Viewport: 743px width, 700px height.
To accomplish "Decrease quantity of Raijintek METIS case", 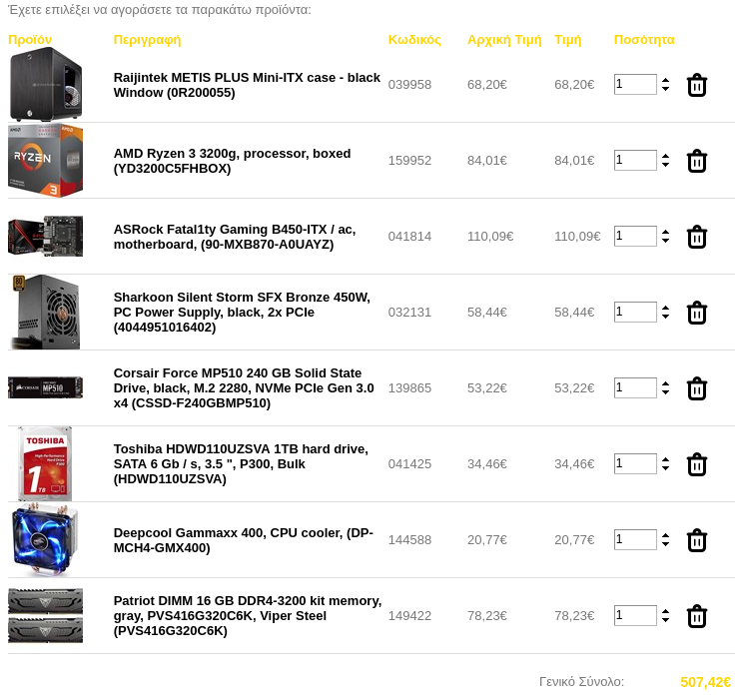I will click(x=665, y=89).
